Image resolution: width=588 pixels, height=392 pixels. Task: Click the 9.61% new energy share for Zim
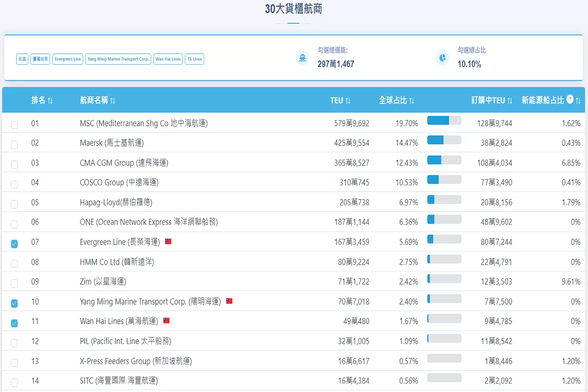click(571, 282)
